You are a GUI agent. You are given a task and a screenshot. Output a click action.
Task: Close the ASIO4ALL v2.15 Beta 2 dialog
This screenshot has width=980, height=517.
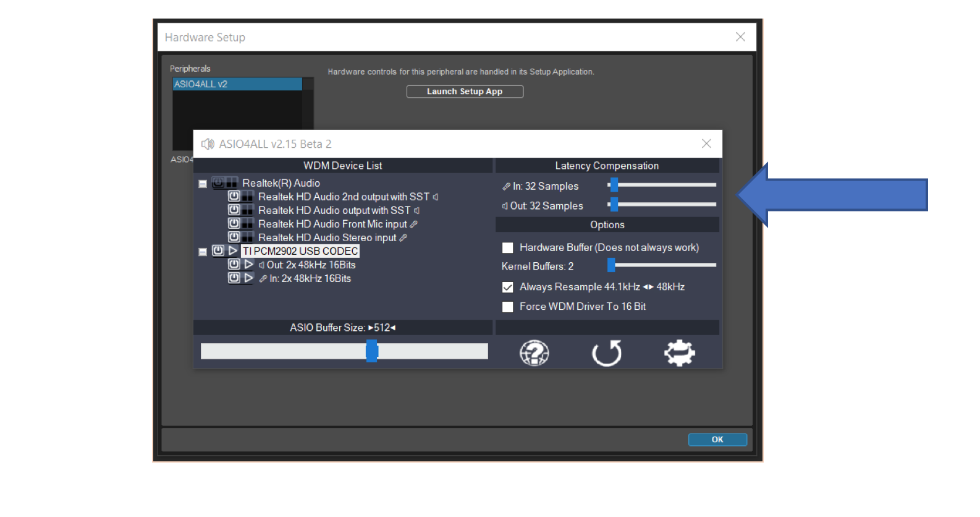706,144
